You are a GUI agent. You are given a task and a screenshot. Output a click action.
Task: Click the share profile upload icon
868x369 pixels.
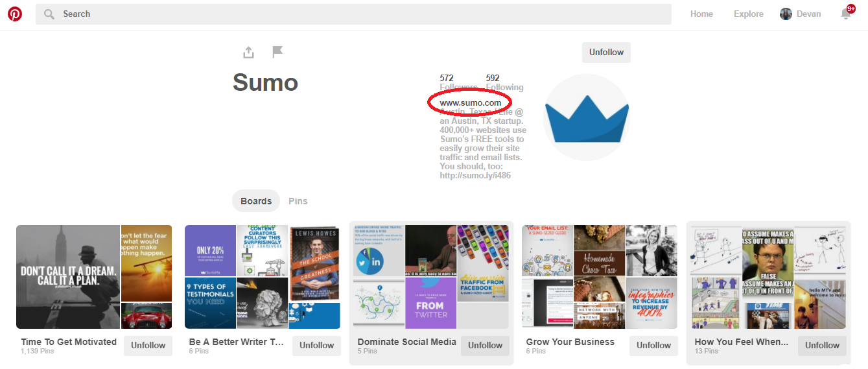[x=248, y=52]
